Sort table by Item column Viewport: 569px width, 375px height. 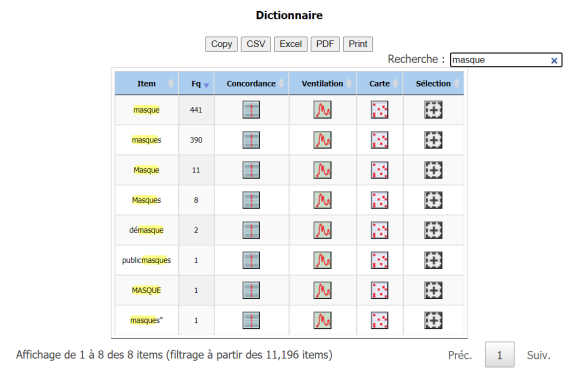(x=147, y=83)
